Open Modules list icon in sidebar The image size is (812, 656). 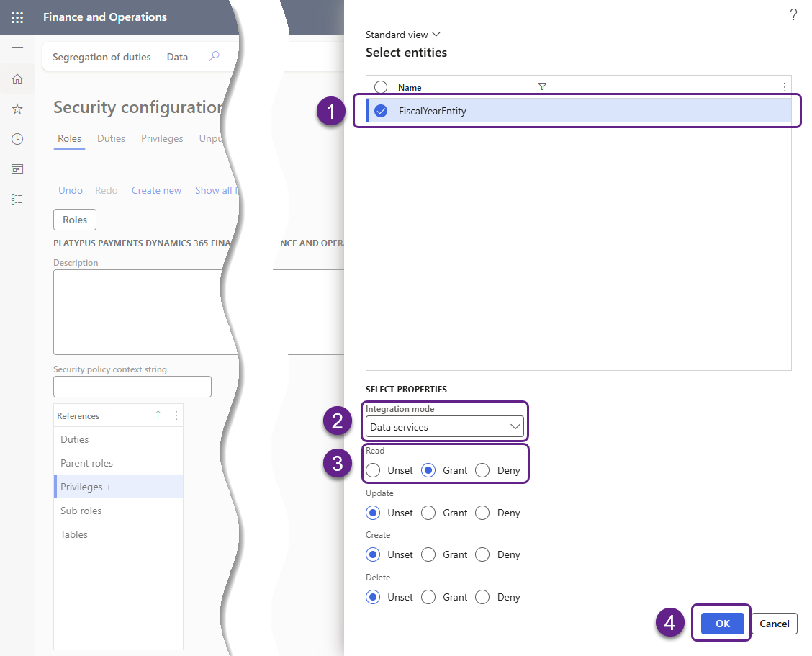click(x=17, y=199)
